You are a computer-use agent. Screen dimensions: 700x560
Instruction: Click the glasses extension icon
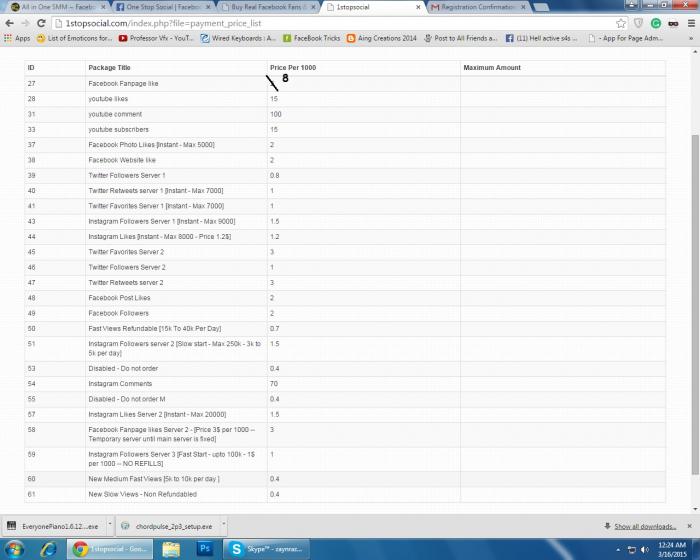coord(673,23)
